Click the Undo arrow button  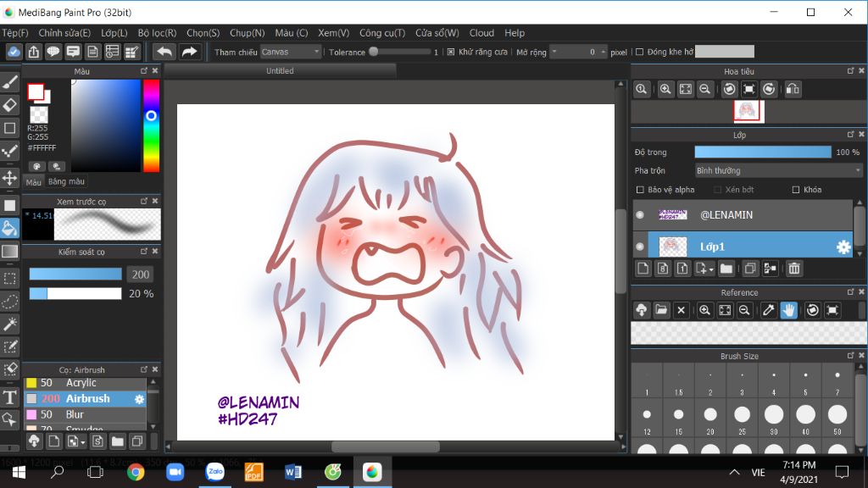(x=164, y=52)
